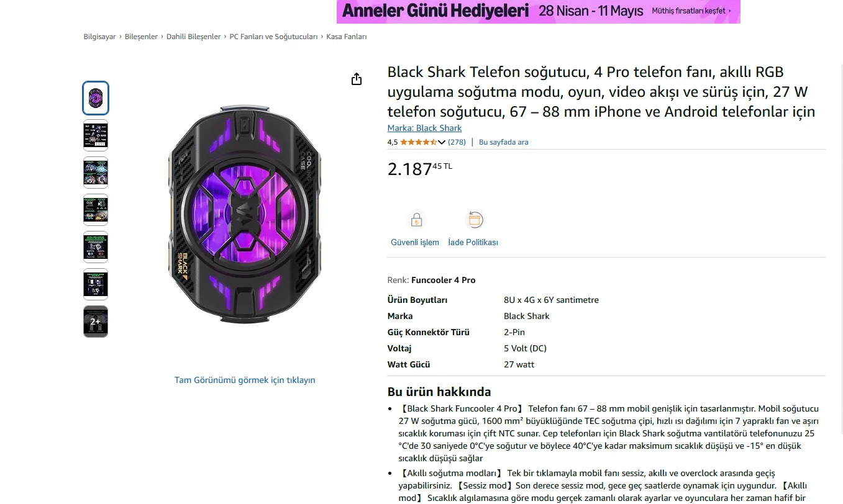Click the Bu sayfada ara link
Image resolution: width=843 pixels, height=504 pixels.
click(x=504, y=142)
